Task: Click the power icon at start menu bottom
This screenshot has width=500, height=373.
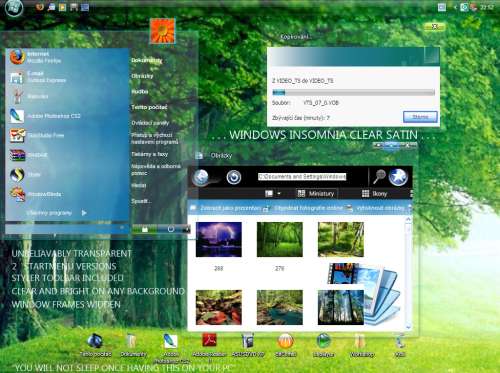Action: coord(171,229)
